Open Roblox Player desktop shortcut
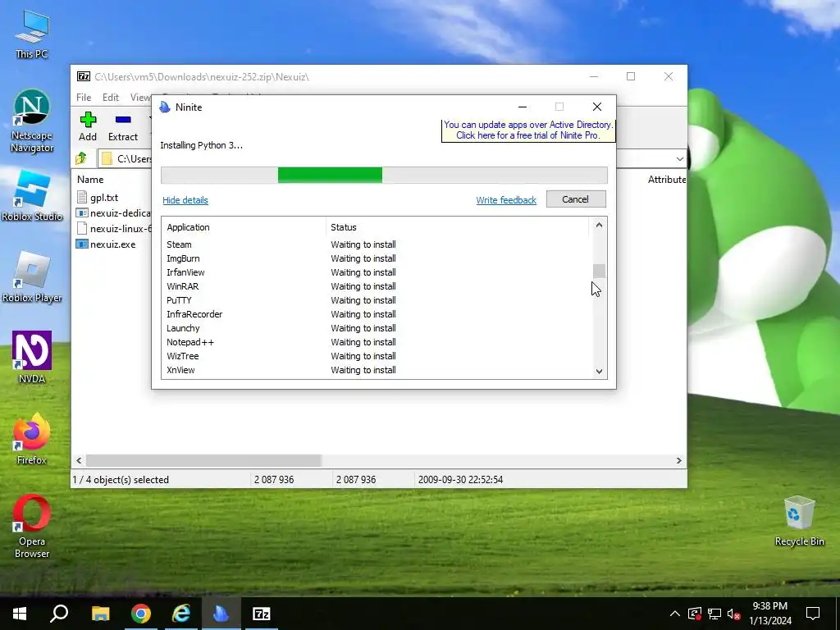The image size is (840, 630). pos(32,277)
